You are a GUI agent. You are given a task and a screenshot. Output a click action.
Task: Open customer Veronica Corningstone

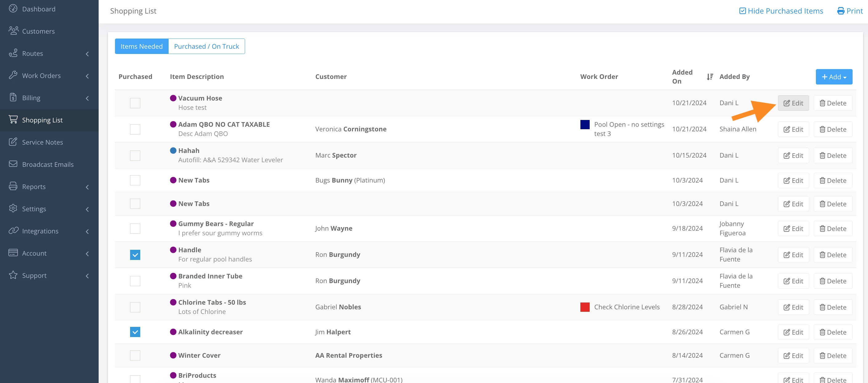click(350, 129)
